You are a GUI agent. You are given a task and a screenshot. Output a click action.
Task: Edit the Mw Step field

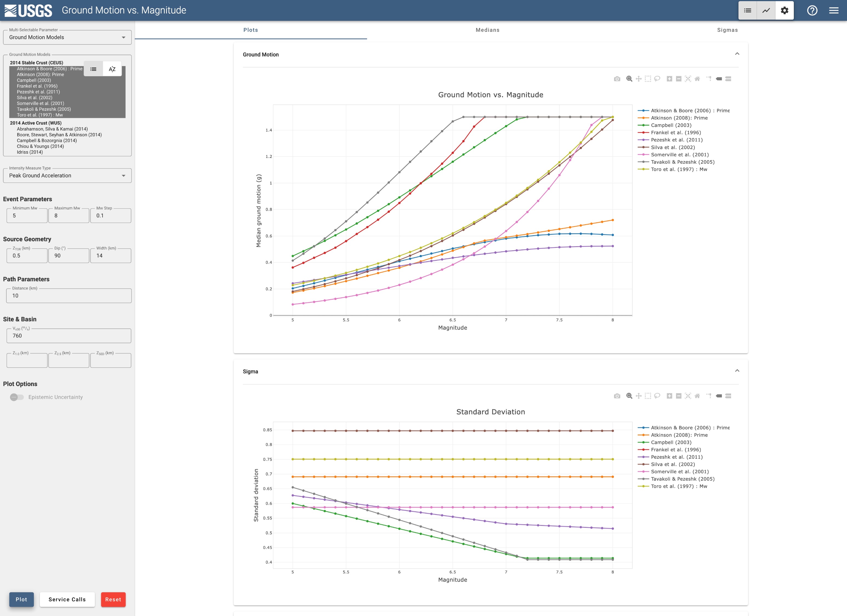point(110,215)
